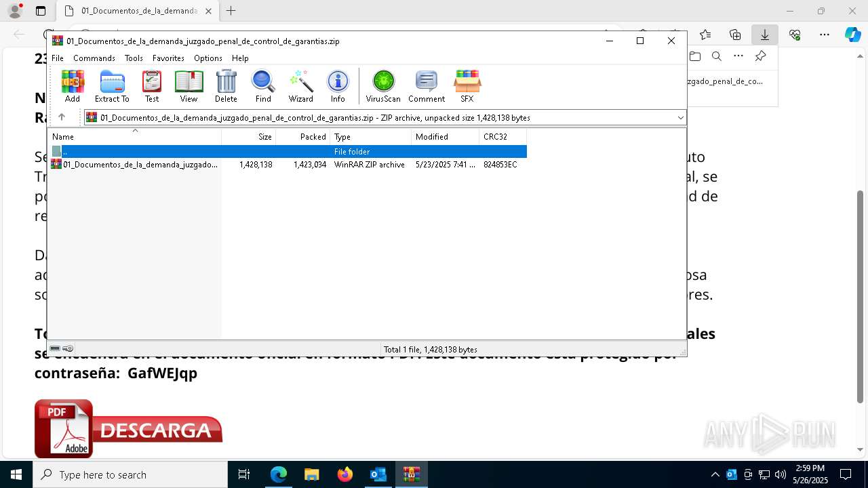Open the volume control in system tray
The height and width of the screenshot is (488, 868).
[x=780, y=474]
